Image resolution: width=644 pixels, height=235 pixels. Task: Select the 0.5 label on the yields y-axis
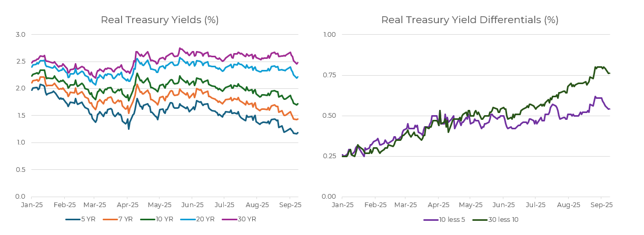[x=21, y=169]
